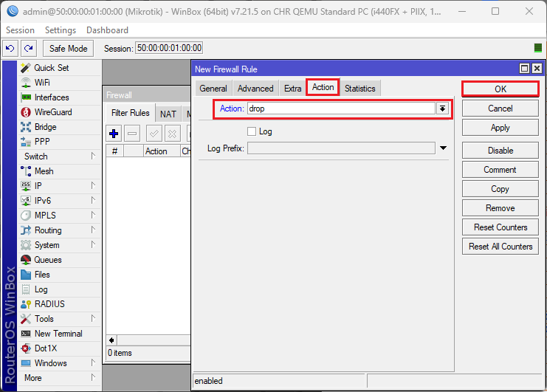Open Mesh in the sidebar
547x392 pixels.
pyautogui.click(x=60, y=171)
